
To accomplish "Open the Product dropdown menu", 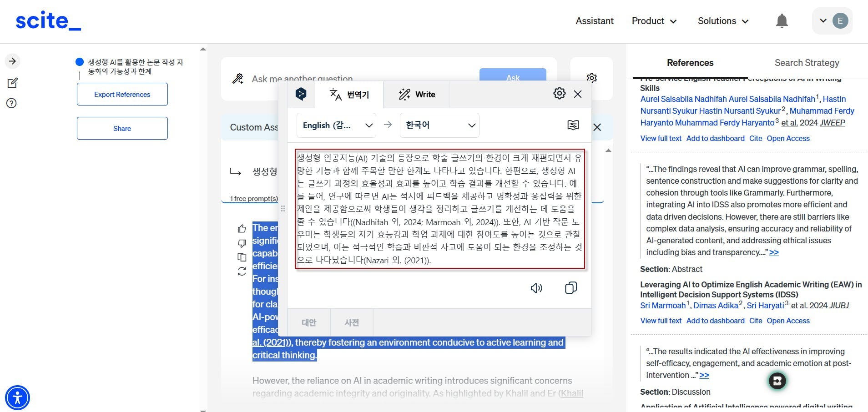I will [654, 21].
